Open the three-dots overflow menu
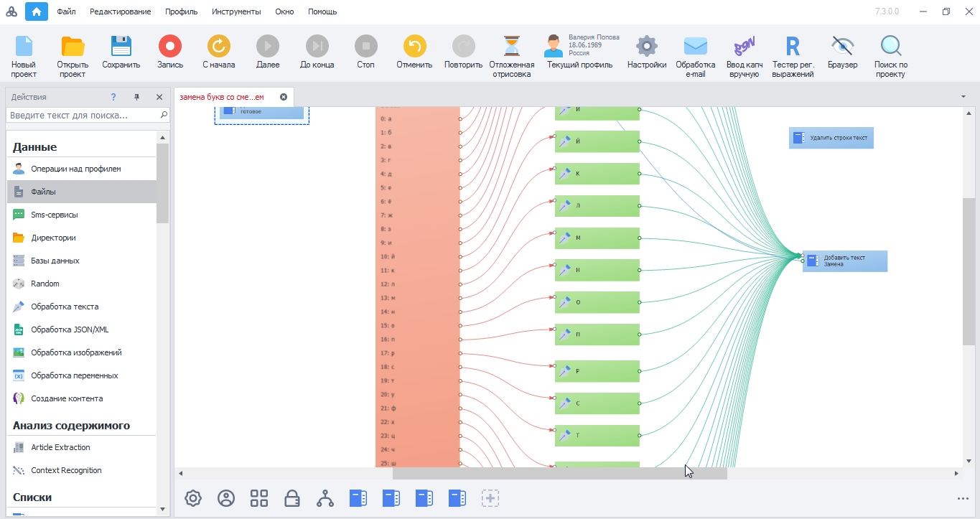 (963, 499)
